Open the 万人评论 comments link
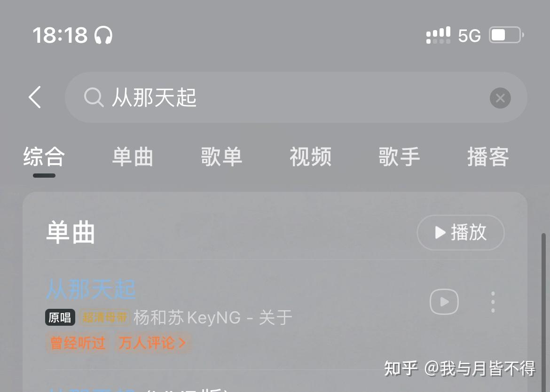Image resolution: width=550 pixels, height=392 pixels. point(153,343)
